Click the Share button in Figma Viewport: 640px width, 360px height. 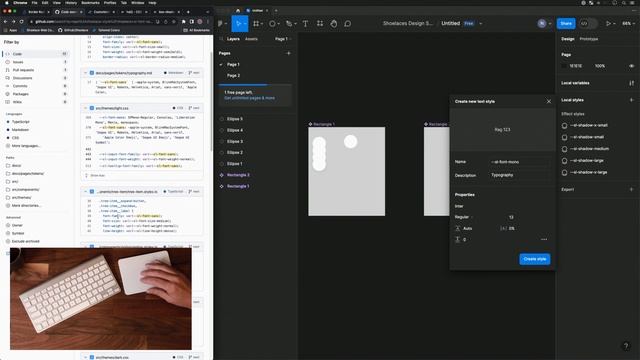pos(566,24)
